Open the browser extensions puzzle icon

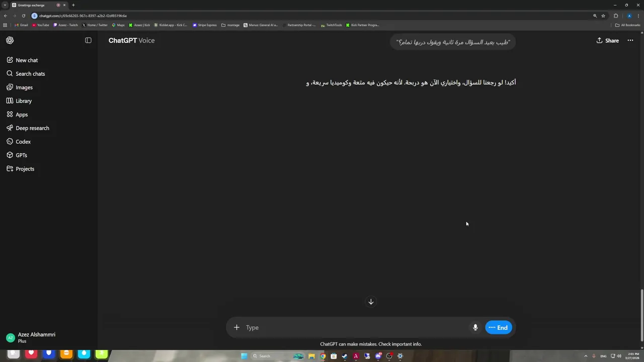616,16
